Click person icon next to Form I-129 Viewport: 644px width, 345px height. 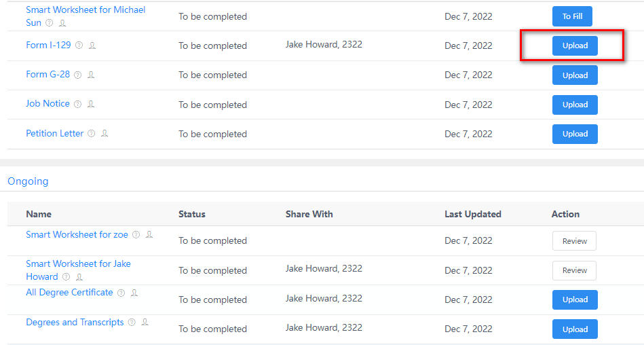[92, 46]
